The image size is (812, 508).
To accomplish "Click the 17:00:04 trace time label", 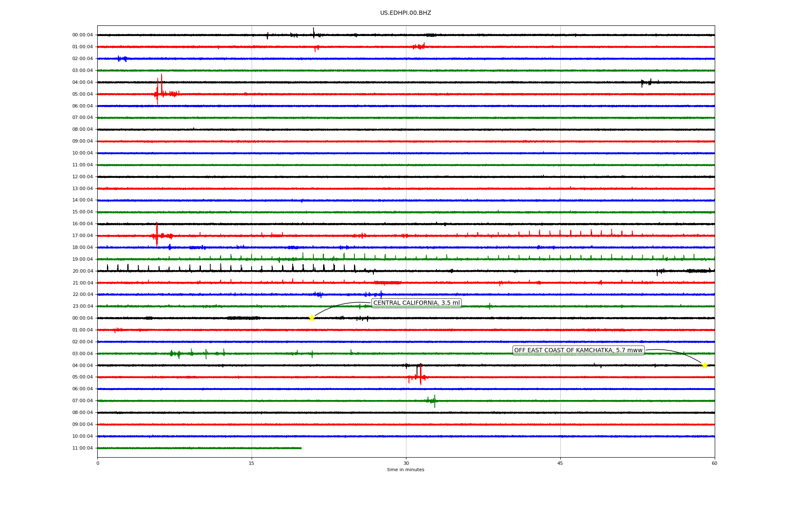I will tap(82, 235).
